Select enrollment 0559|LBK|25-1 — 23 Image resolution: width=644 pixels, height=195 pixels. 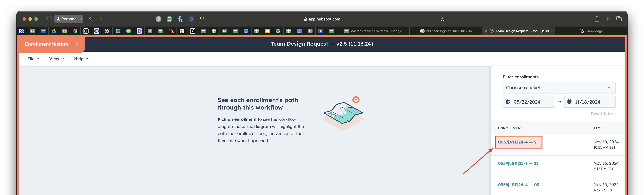coord(518,164)
